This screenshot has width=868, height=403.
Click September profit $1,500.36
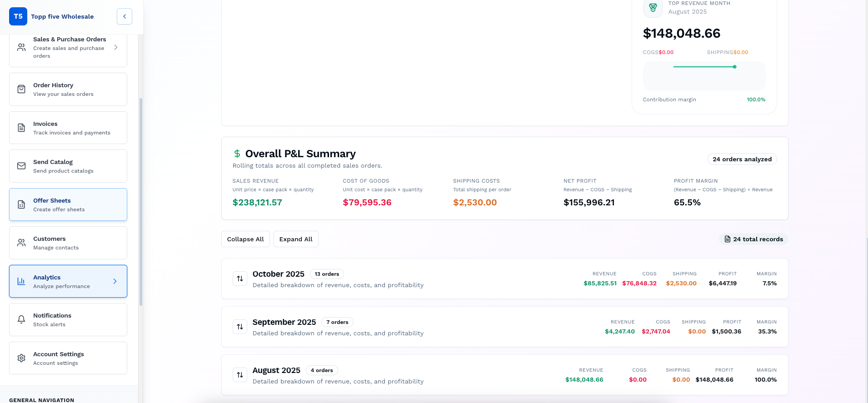[x=727, y=331]
